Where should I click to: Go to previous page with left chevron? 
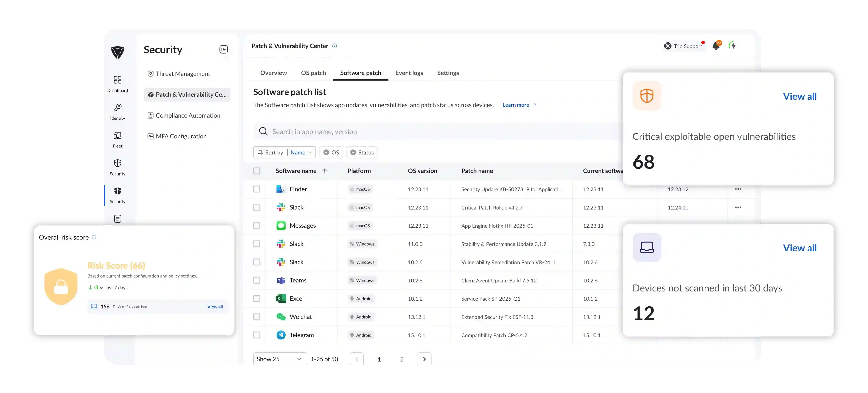click(x=357, y=359)
